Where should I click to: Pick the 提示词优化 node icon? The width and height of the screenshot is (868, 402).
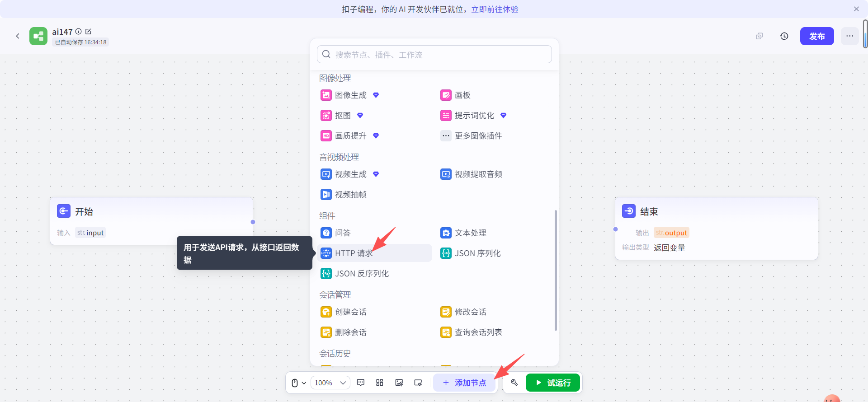coord(446,116)
